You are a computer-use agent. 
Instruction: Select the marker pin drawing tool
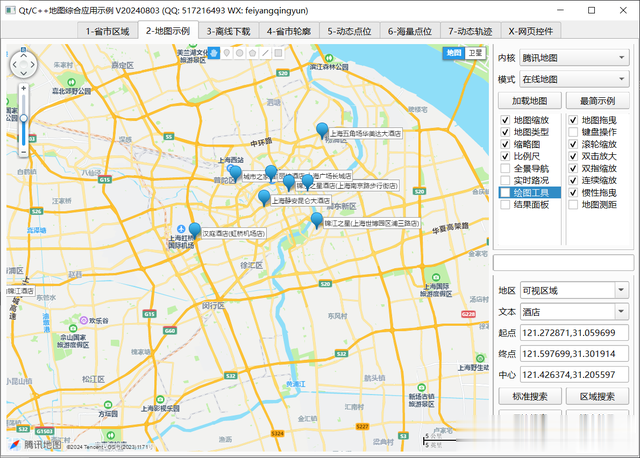click(227, 53)
